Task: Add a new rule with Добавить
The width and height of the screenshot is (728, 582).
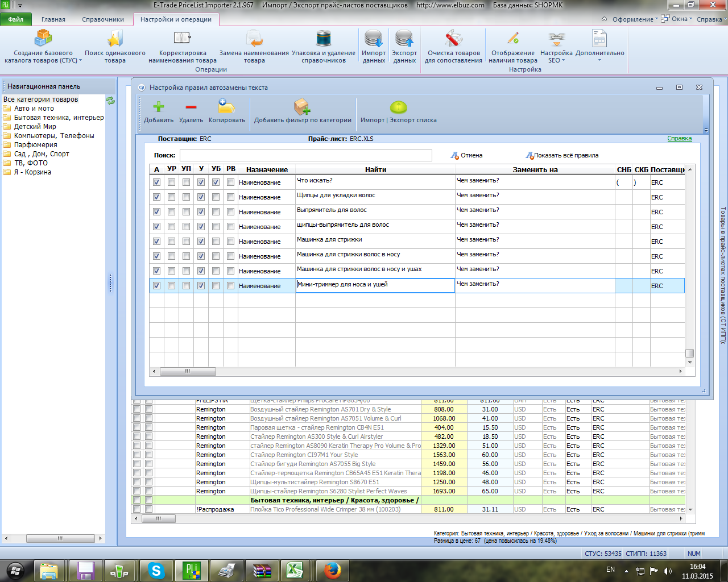Action: [x=159, y=111]
